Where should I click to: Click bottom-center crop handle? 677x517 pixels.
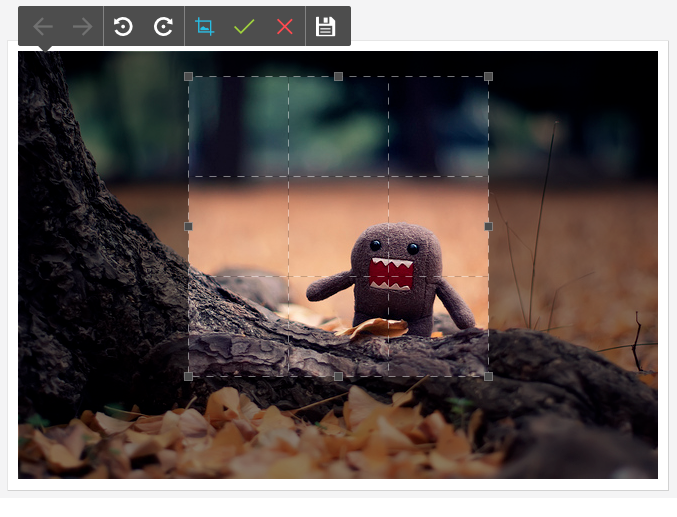[x=338, y=377]
